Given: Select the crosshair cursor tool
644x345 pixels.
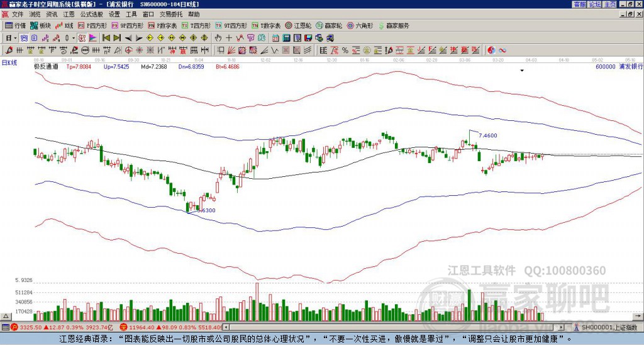Looking at the screenshot, I should pos(229,38).
